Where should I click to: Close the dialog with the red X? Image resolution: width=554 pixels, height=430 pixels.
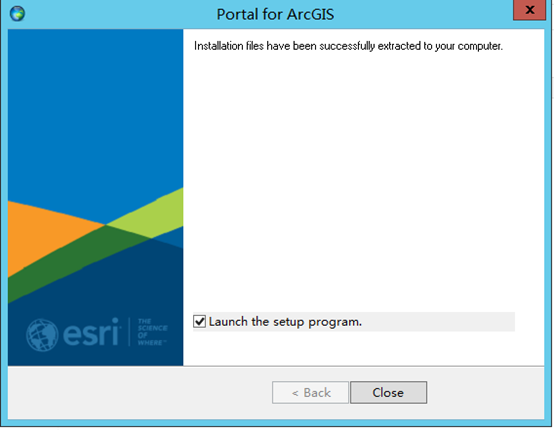tap(529, 10)
